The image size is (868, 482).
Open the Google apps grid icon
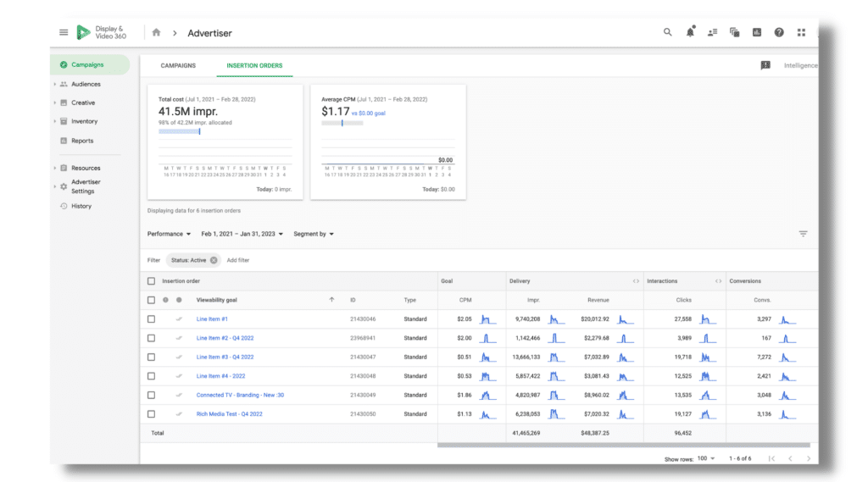point(801,32)
